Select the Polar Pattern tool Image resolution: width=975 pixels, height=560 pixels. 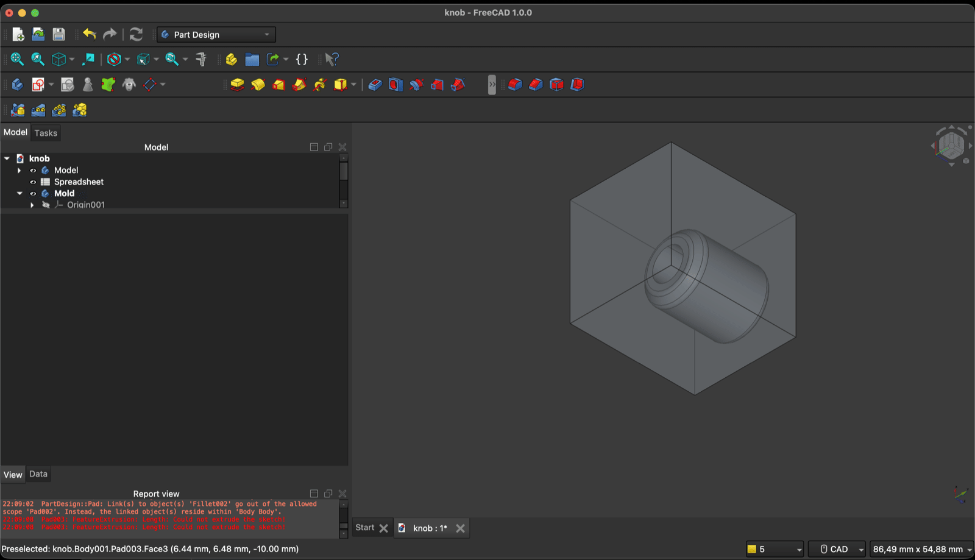pyautogui.click(x=59, y=110)
